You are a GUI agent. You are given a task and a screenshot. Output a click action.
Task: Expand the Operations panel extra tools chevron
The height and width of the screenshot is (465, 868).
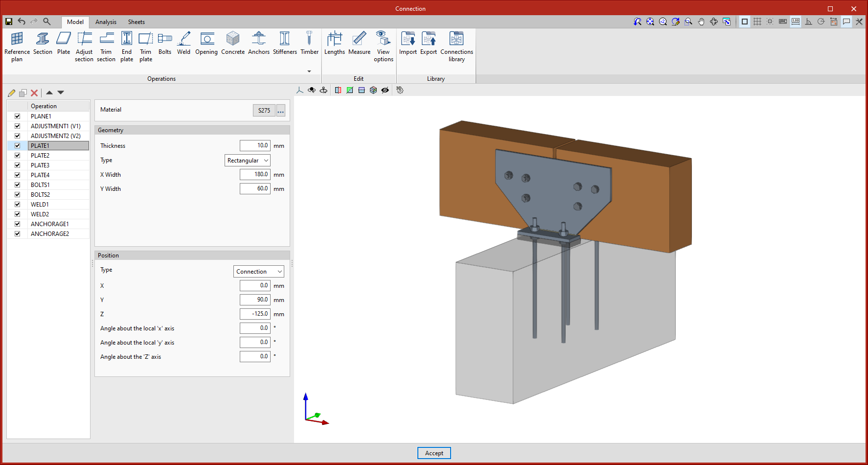tap(309, 71)
